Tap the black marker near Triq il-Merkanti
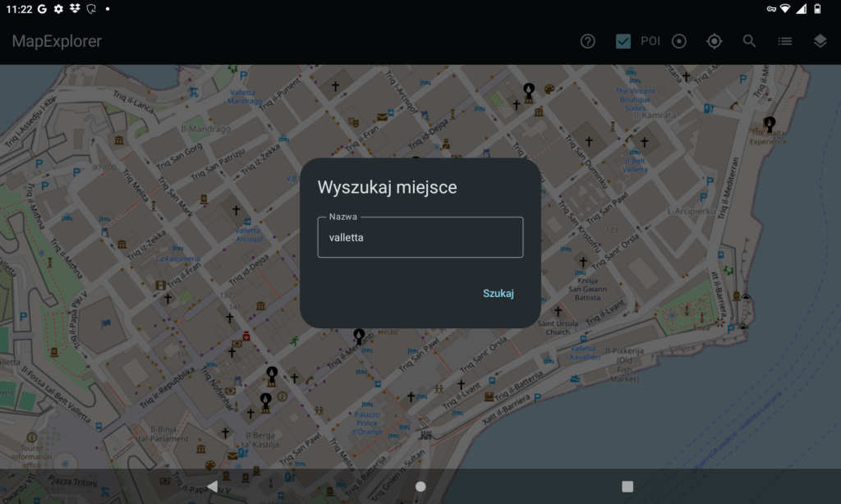The height and width of the screenshot is (504, 841). click(359, 336)
